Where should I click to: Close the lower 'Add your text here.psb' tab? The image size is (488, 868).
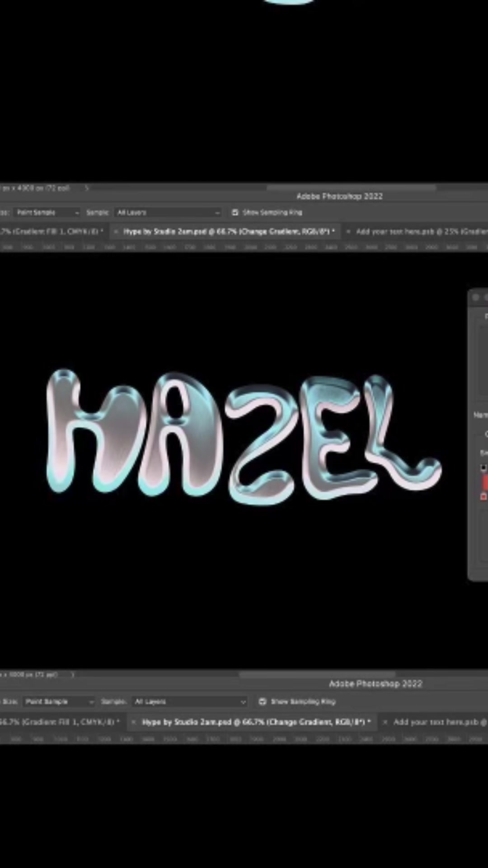click(x=385, y=722)
